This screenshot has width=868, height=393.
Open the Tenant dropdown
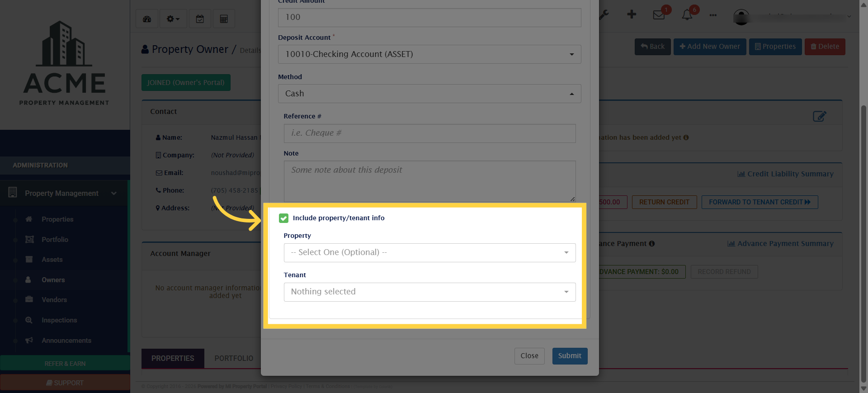[x=429, y=292]
